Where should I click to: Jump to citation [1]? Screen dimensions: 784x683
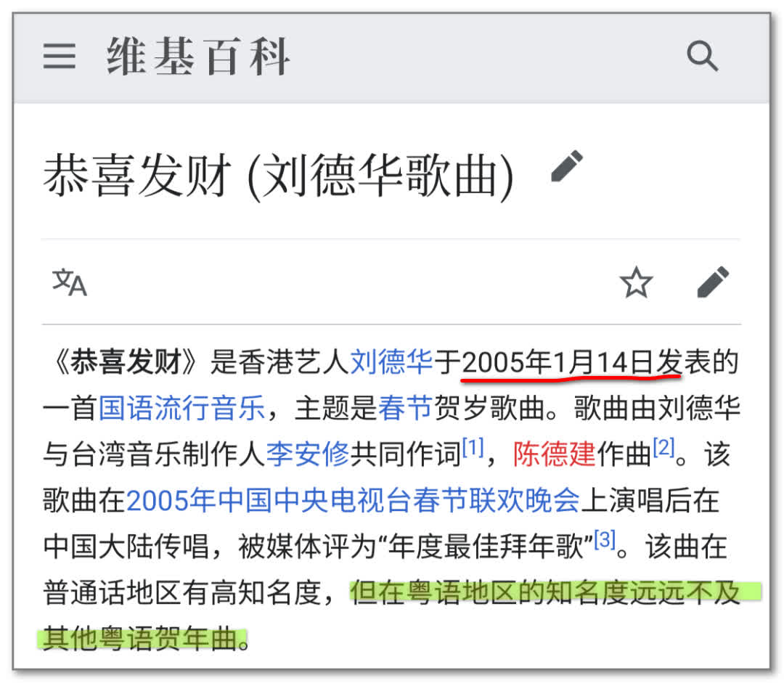[x=473, y=449]
